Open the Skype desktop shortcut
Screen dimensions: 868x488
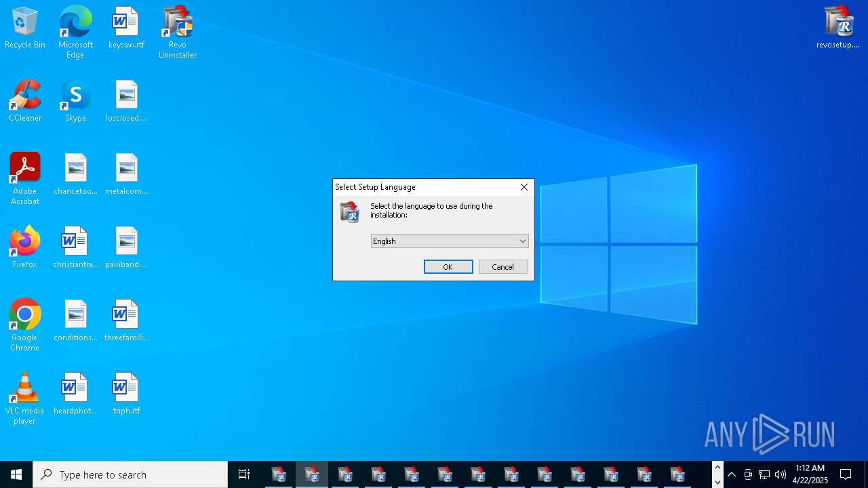(75, 102)
